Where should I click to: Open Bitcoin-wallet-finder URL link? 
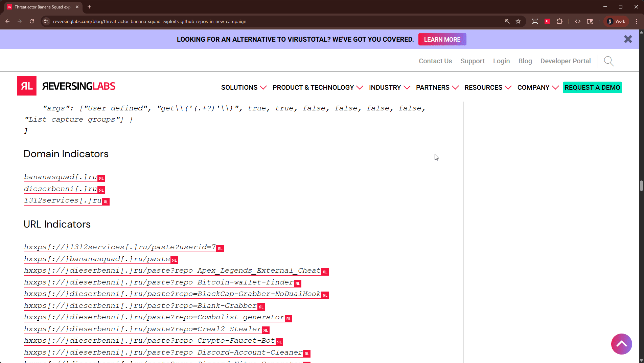click(159, 282)
